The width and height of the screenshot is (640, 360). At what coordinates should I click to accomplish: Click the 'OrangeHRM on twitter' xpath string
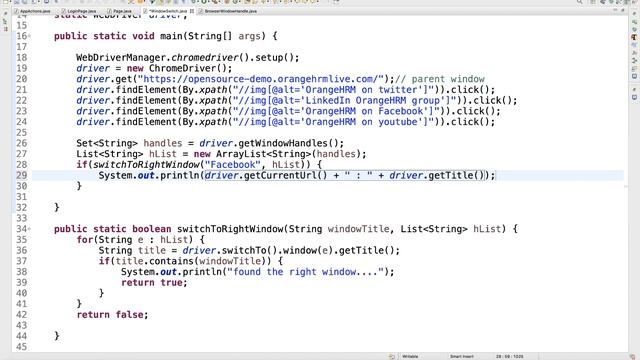(x=336, y=90)
